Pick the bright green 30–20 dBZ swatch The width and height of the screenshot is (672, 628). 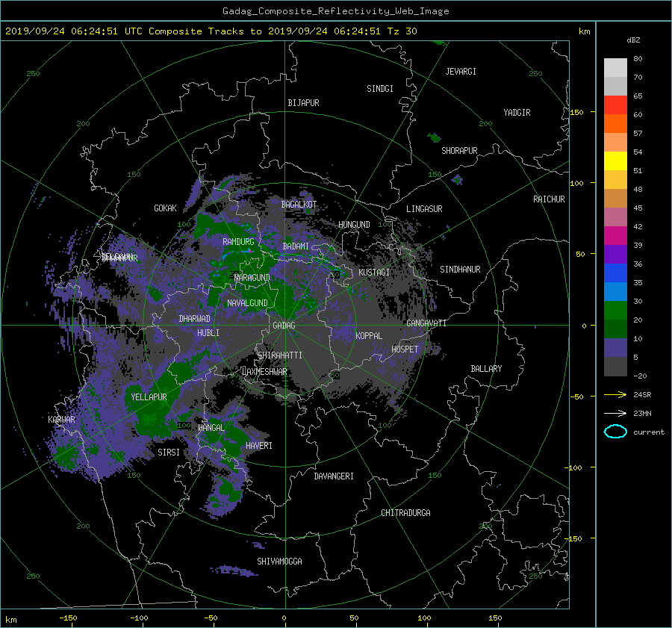[x=615, y=310]
